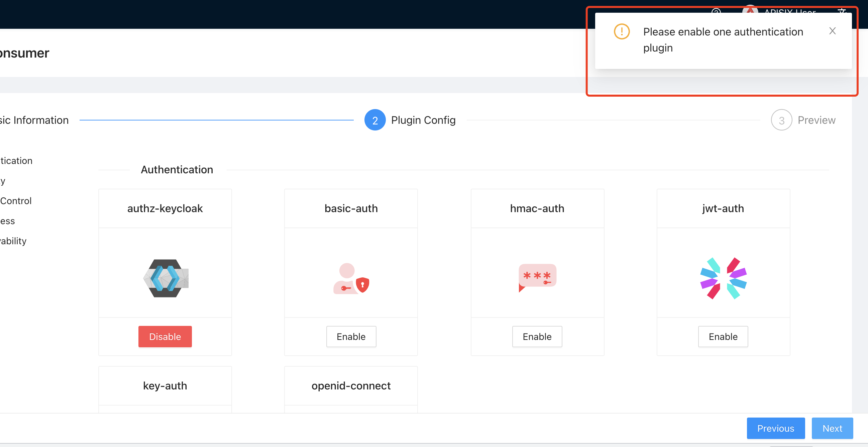
Task: Click the Previous button
Action: click(776, 428)
